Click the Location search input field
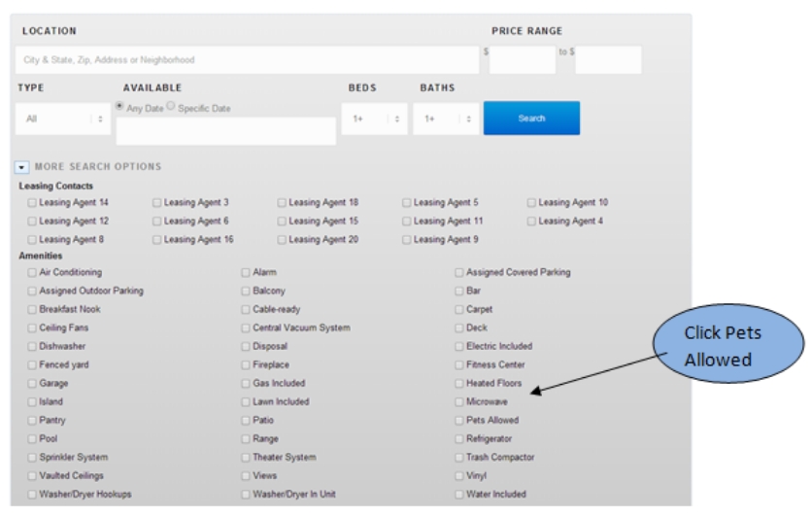The width and height of the screenshot is (812, 517). coord(248,60)
